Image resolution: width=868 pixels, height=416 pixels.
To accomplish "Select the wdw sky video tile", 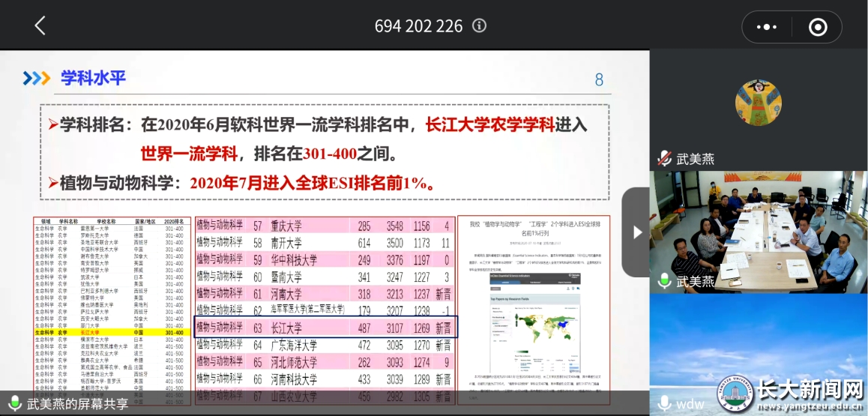I will tap(759, 355).
